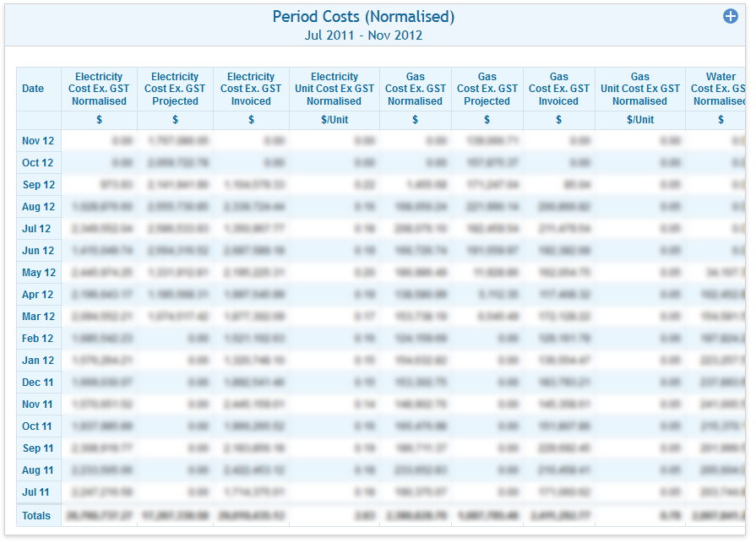Select Gas Unit Cost Normalised column header
The height and width of the screenshot is (543, 756).
tap(640, 89)
